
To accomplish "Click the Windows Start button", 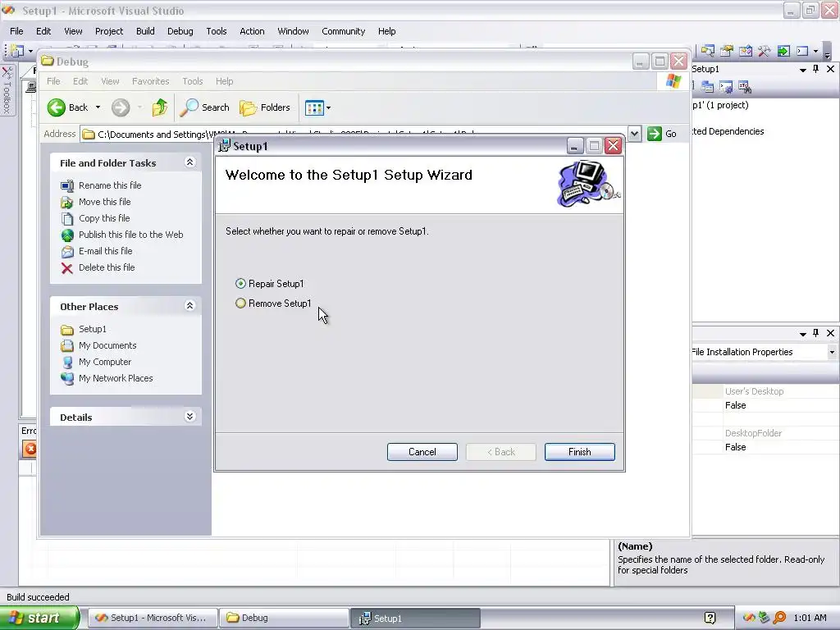I will [x=39, y=618].
